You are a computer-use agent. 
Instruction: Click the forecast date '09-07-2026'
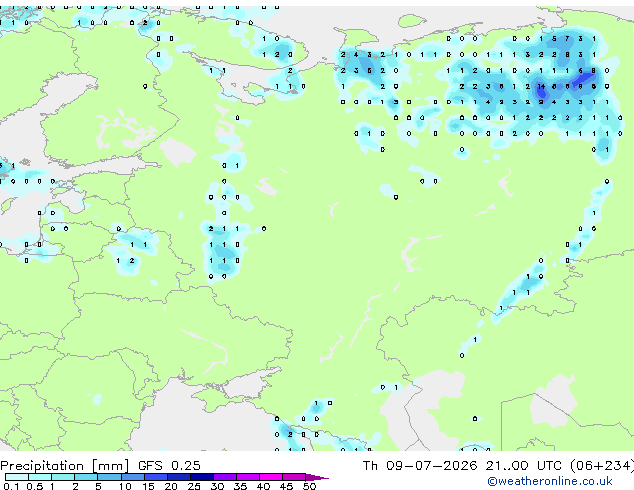431,466
